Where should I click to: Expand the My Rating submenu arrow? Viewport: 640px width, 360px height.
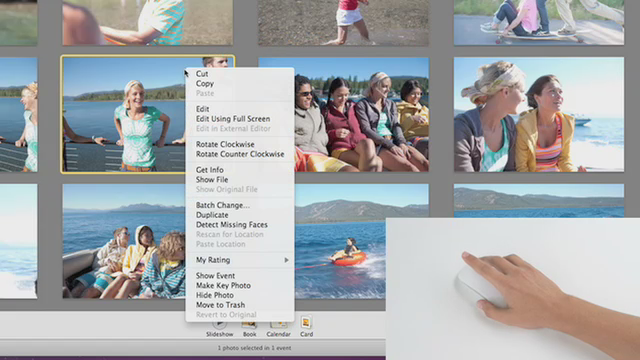(287, 260)
